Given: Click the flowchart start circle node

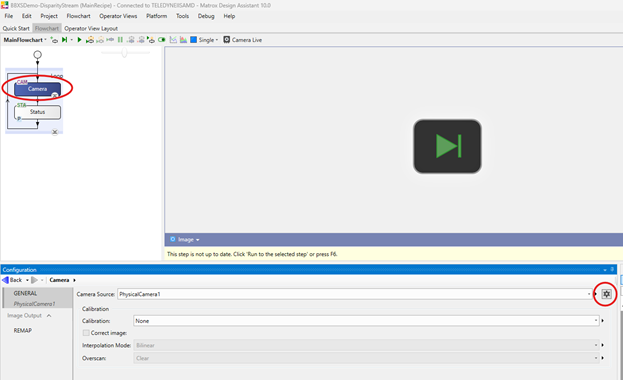Looking at the screenshot, I should click(37, 54).
